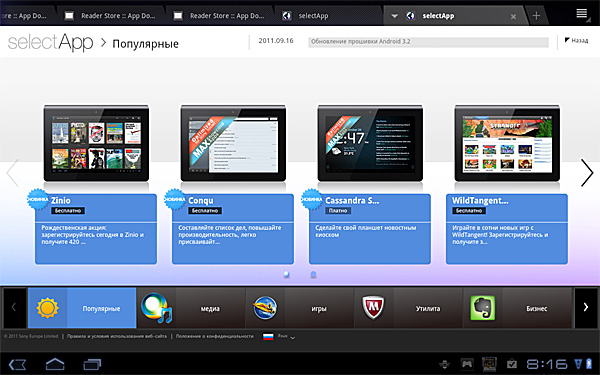Image resolution: width=600 pixels, height=375 pixels.
Task: Select the медиа music icon
Action: tap(157, 308)
